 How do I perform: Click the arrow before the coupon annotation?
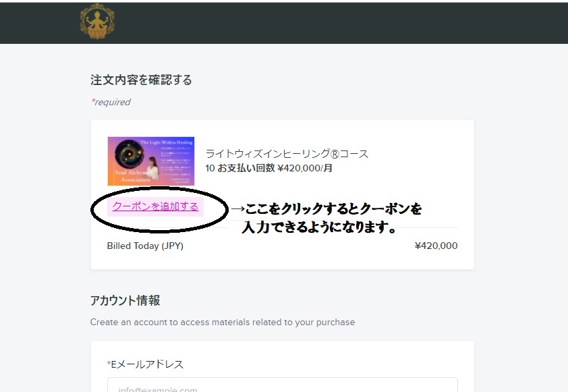click(237, 209)
